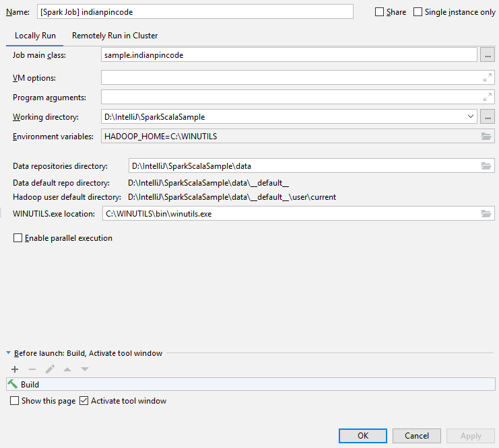Click the OK button

pyautogui.click(x=363, y=436)
